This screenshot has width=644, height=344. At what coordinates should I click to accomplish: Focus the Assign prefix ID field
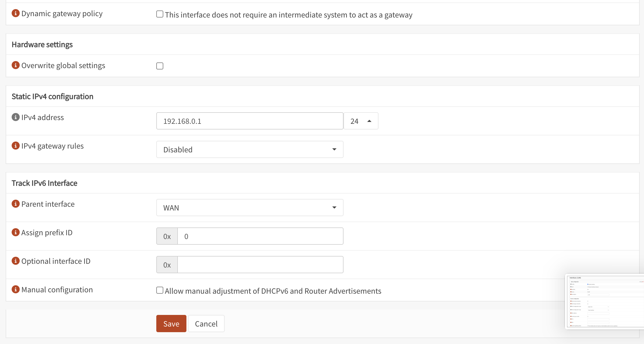[260, 236]
